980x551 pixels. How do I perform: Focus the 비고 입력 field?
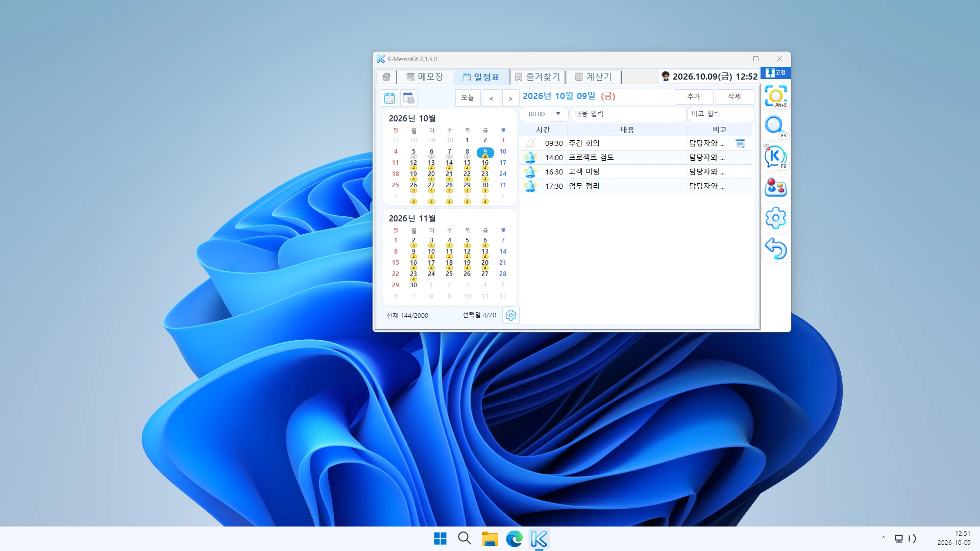721,114
